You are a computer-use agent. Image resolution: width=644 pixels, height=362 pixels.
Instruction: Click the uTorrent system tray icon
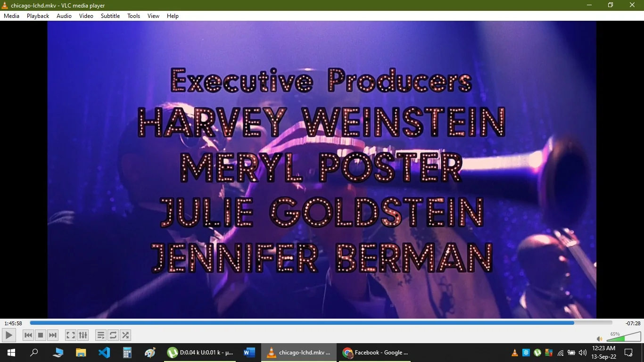(537, 353)
